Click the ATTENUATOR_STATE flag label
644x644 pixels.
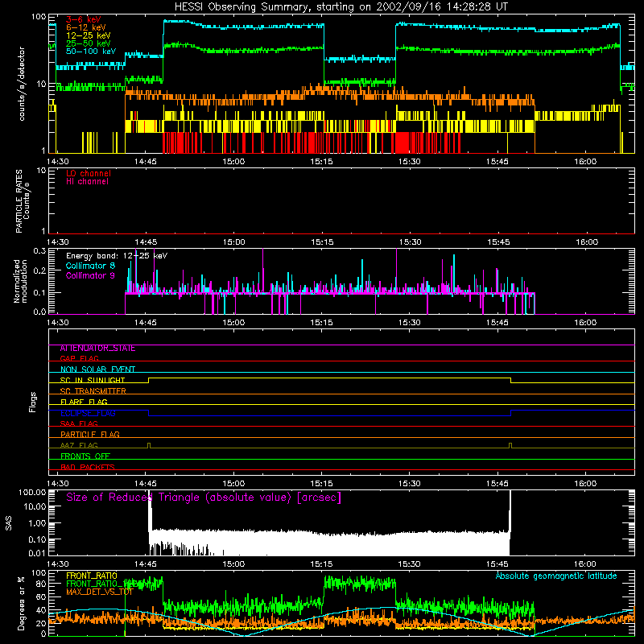[x=97, y=349]
